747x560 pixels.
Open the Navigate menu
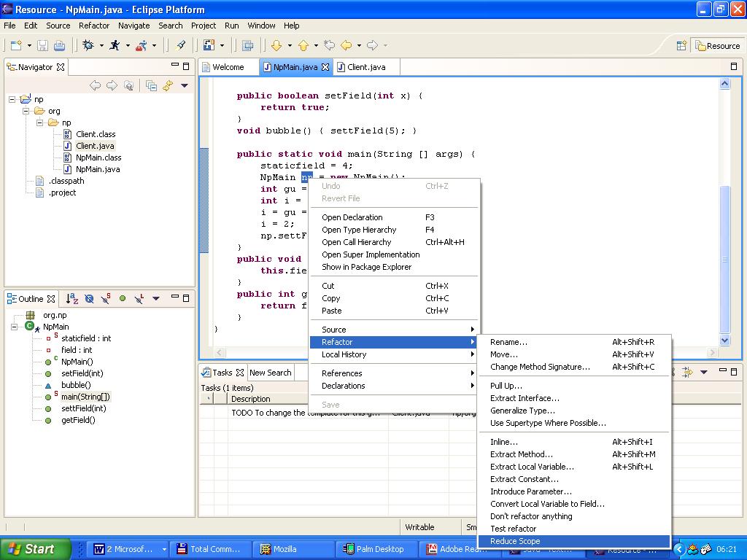click(x=134, y=26)
